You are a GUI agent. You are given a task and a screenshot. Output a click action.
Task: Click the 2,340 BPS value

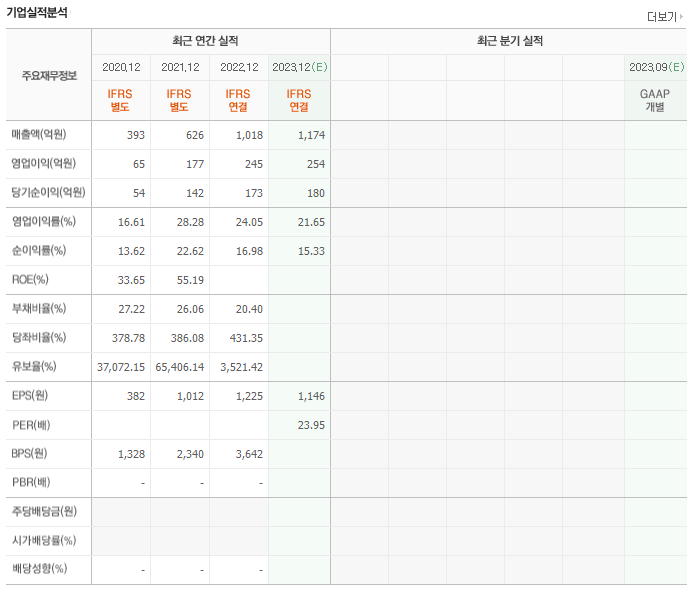190,454
